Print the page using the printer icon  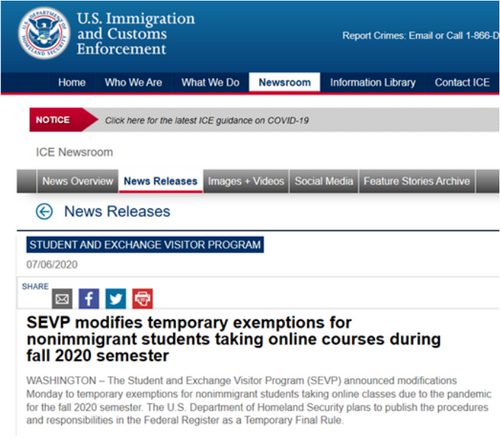[x=142, y=298]
